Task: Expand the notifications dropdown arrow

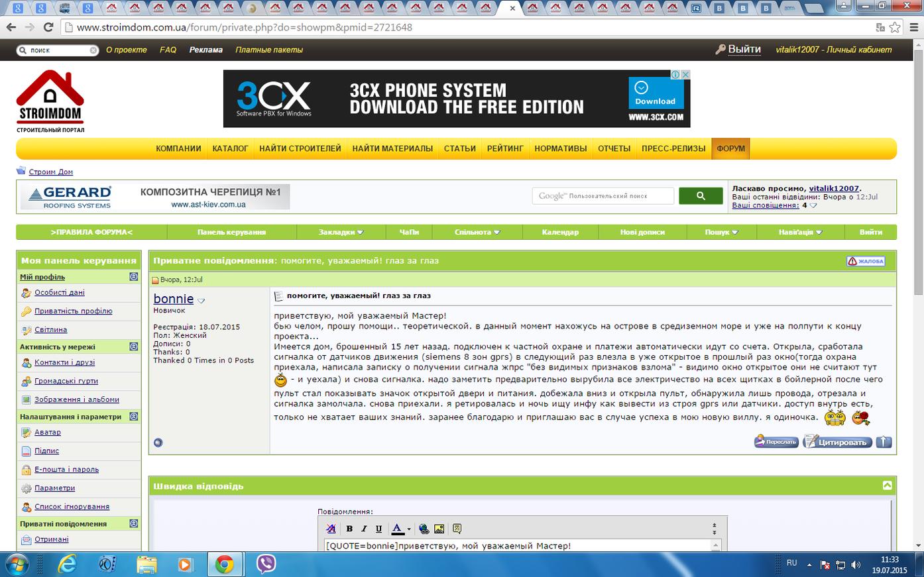Action: (x=814, y=205)
